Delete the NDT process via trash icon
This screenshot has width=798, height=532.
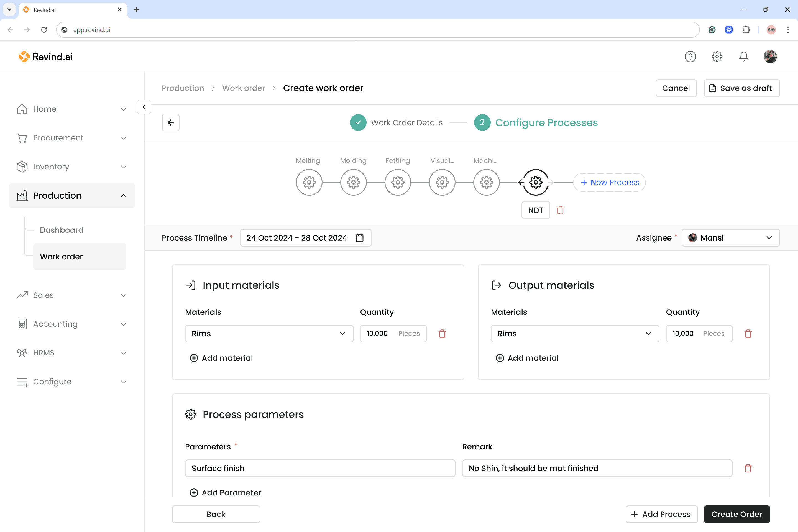[x=560, y=210]
